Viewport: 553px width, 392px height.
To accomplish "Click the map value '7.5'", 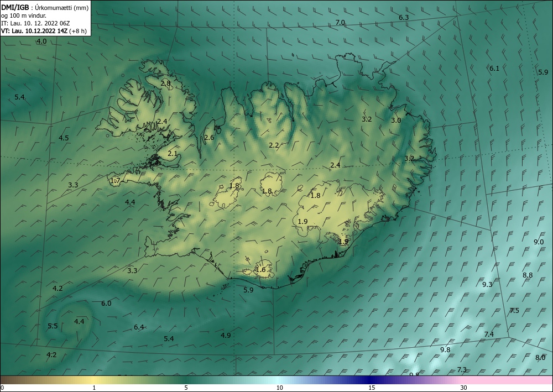I will coord(514,311).
